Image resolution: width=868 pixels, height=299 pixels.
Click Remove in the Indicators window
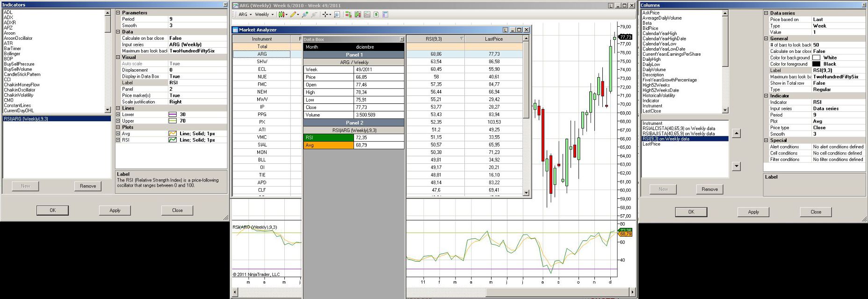(88, 186)
